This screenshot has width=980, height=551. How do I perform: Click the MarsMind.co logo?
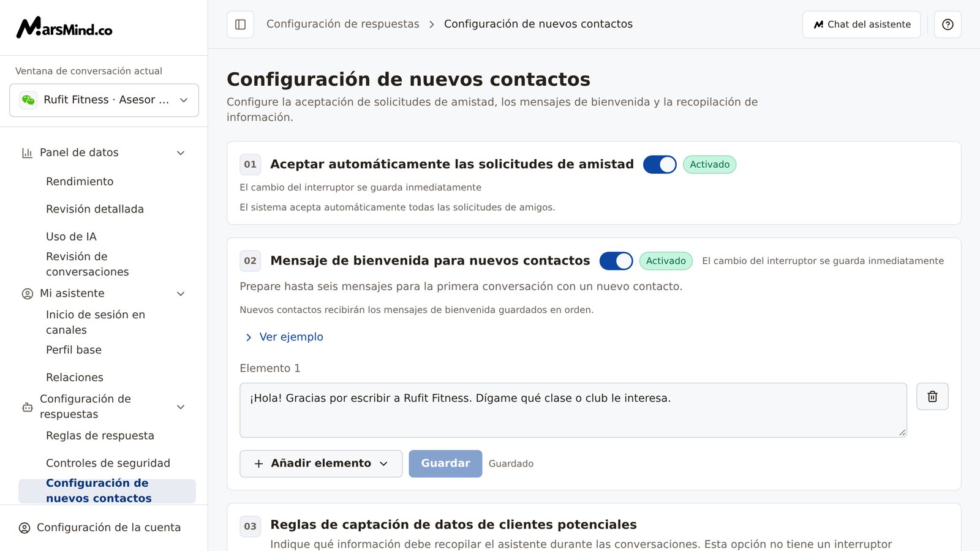coord(64,28)
